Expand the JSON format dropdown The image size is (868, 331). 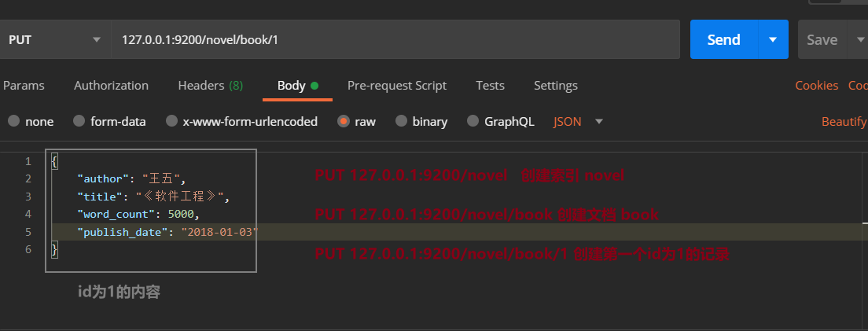click(579, 122)
